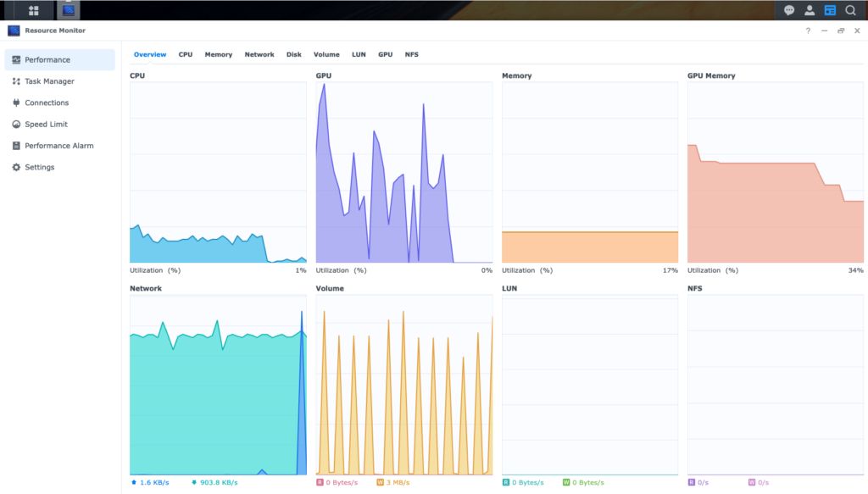Open the Disk tab
Viewport: 868px width, 494px height.
pos(293,54)
